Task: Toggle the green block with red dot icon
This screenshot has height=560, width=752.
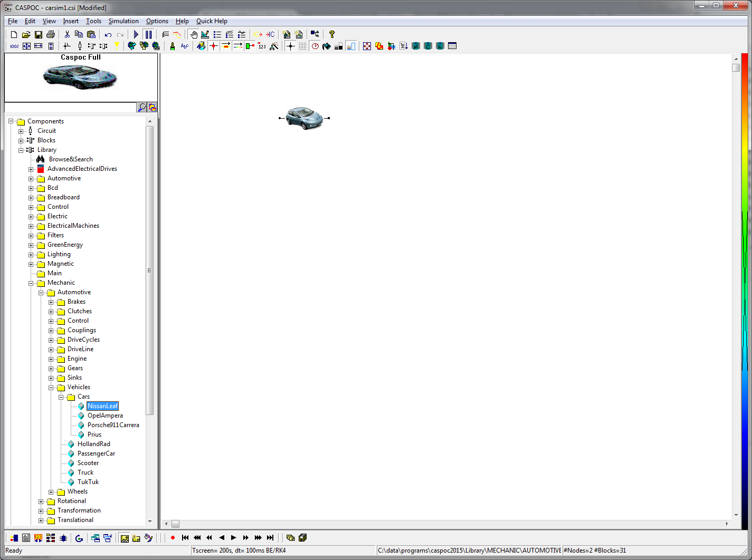Action: 250,46
